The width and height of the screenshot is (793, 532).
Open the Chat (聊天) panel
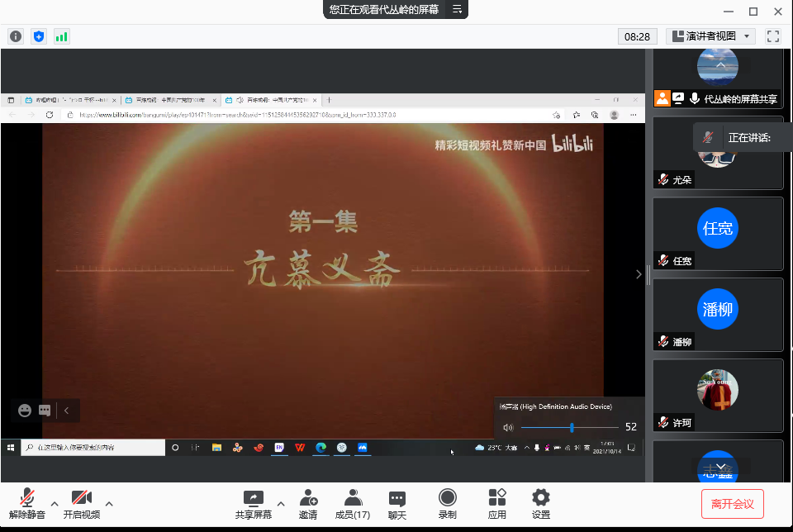pos(397,504)
